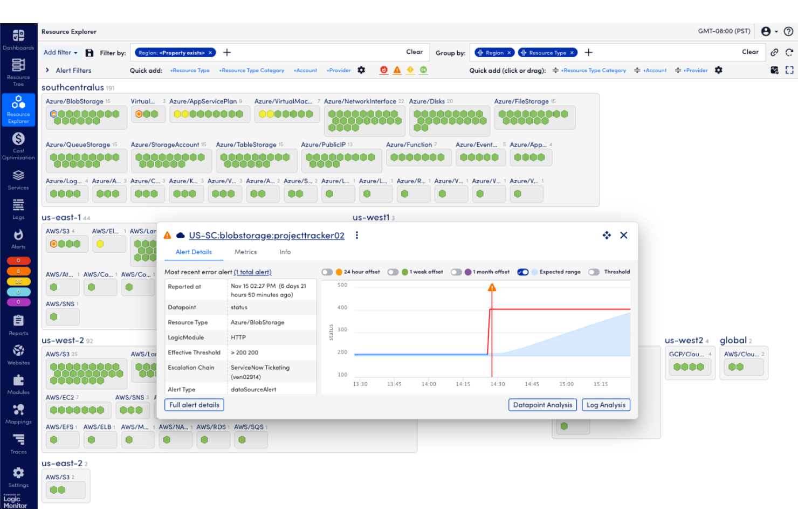Disable the Expected range toggle

(523, 272)
